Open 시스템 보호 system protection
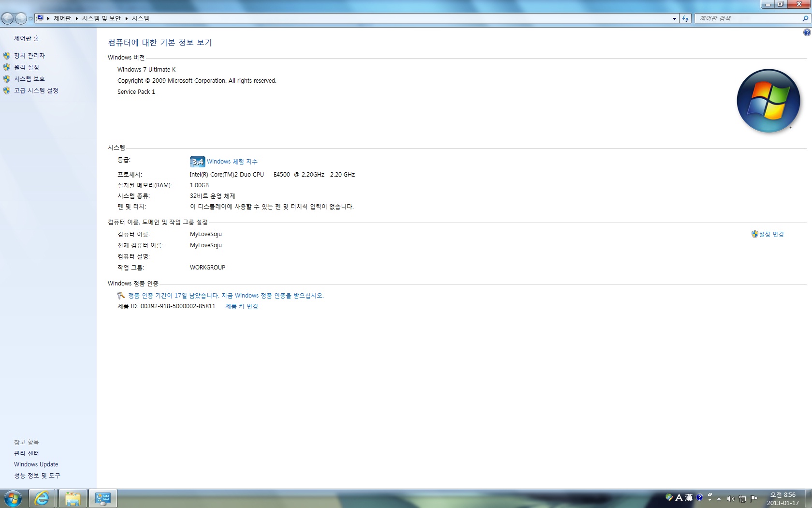This screenshot has height=508, width=812. pos(29,79)
